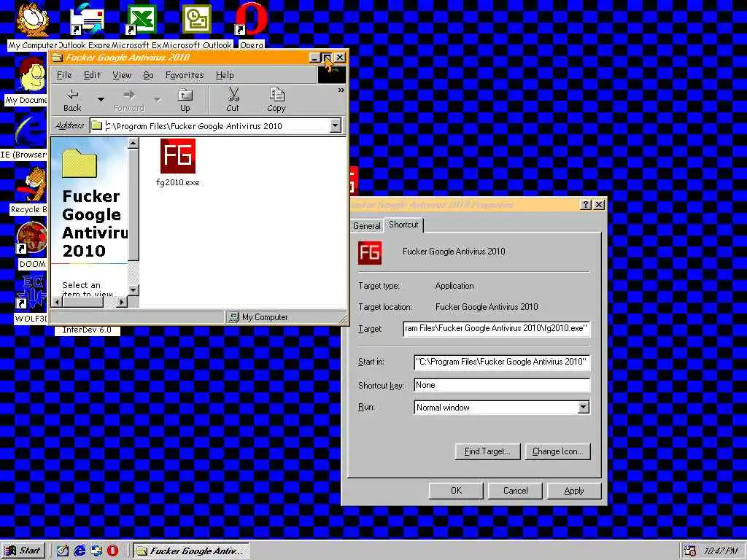Click Change Icon button
Image resolution: width=747 pixels, height=560 pixels.
coord(557,451)
